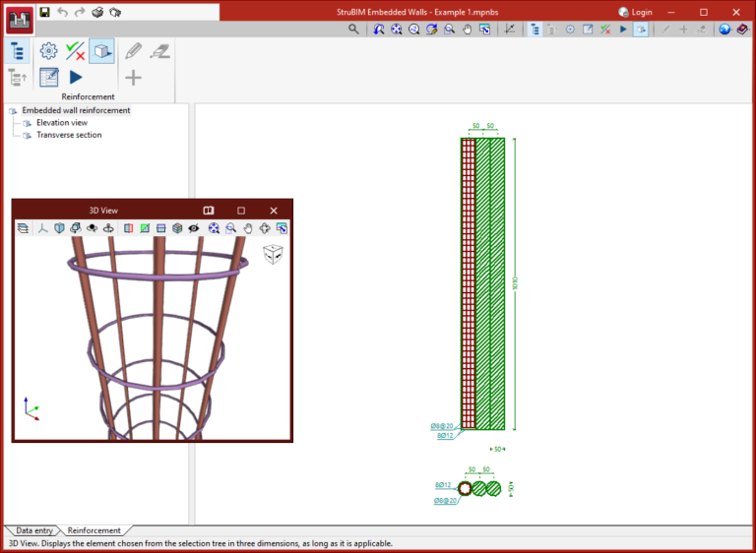Select the pan hand tool in 3D View
Screen dimensions: 756x553
pos(248,228)
